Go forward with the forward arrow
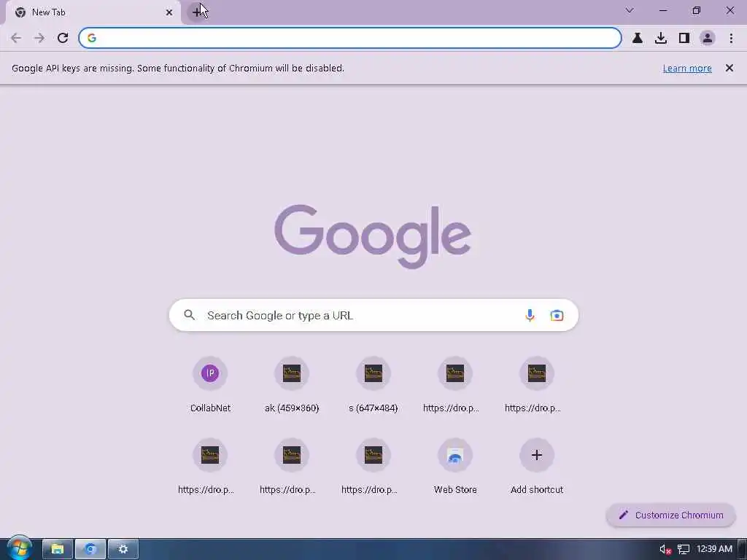 click(x=39, y=38)
